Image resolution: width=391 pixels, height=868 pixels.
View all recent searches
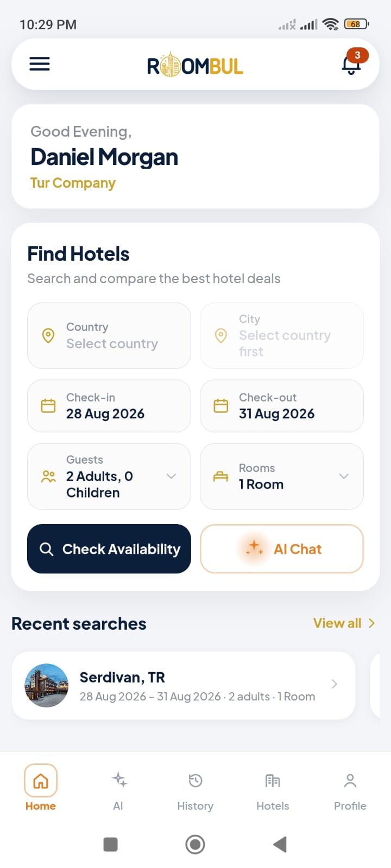344,623
